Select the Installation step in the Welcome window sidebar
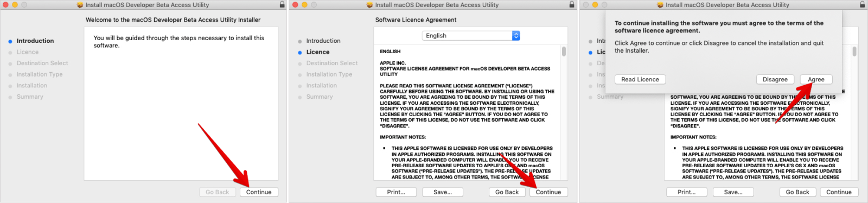 point(32,85)
